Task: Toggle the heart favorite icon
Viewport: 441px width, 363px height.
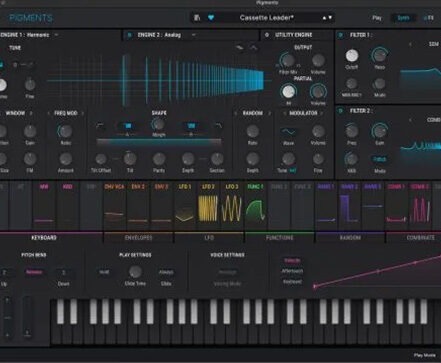Action: tap(211, 17)
